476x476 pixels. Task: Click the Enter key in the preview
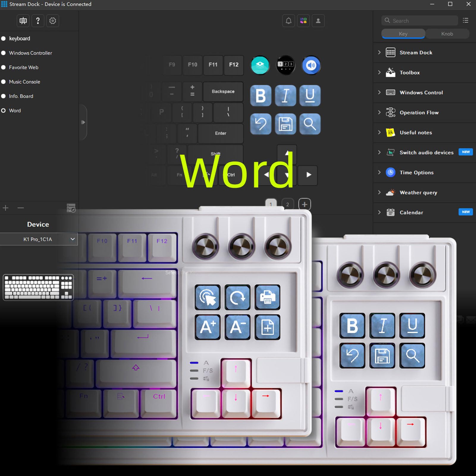pyautogui.click(x=221, y=133)
